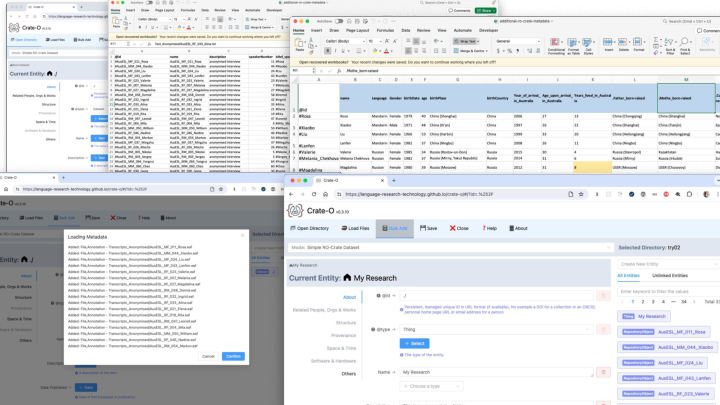Screen dimensions: 720x405
Task: Open entity AusESL_RF_023_Valerie
Action: [x=666, y=394]
